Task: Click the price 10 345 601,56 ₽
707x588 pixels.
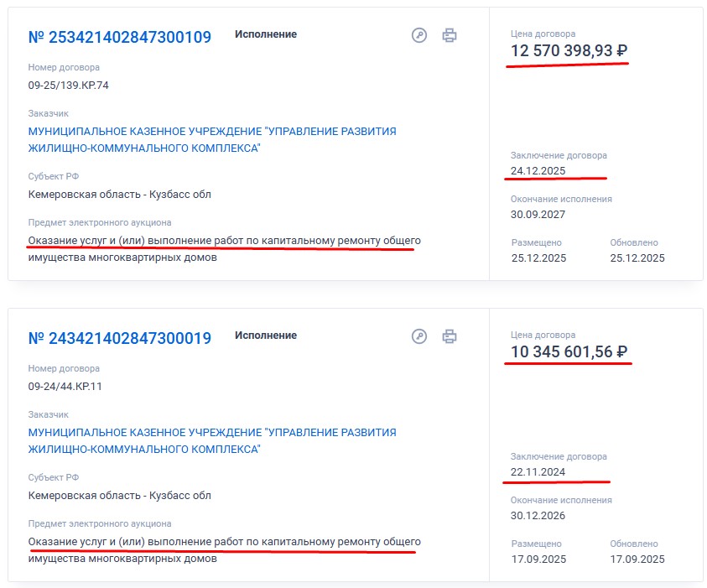Action: tap(569, 351)
